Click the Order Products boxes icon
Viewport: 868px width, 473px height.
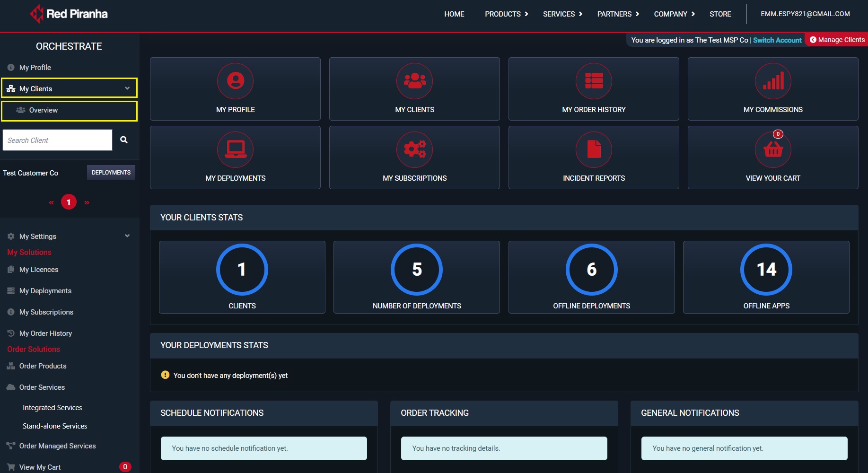11,366
